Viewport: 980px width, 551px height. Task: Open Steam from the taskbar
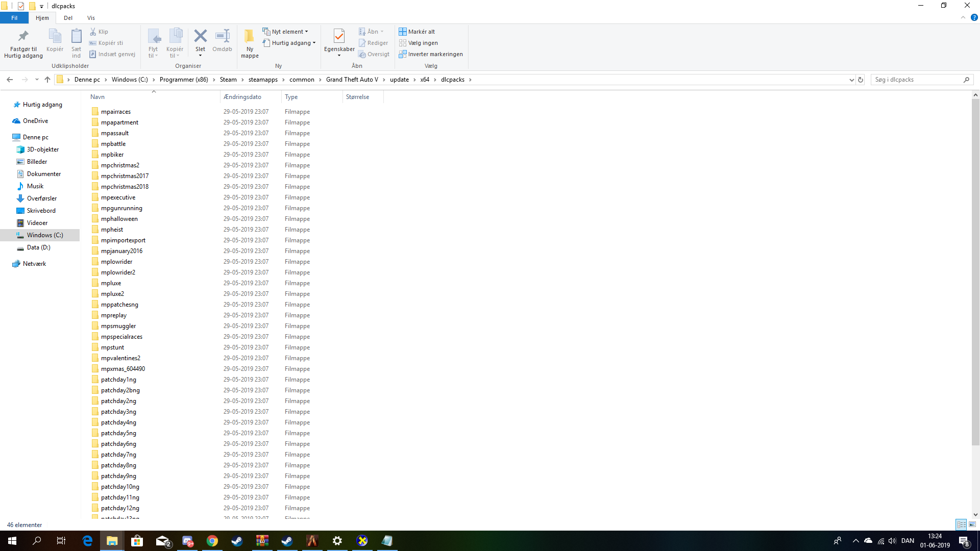[237, 541]
